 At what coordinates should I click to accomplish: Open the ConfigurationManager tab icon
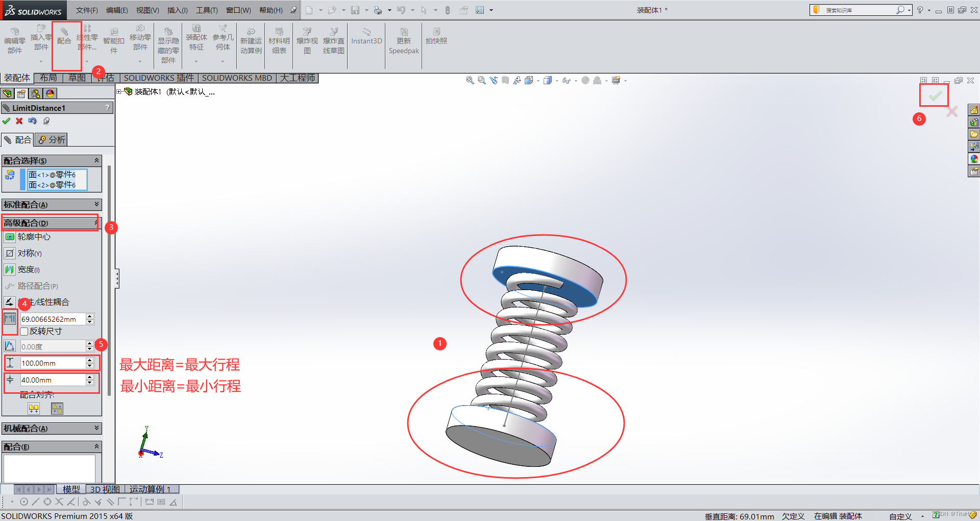(35, 93)
